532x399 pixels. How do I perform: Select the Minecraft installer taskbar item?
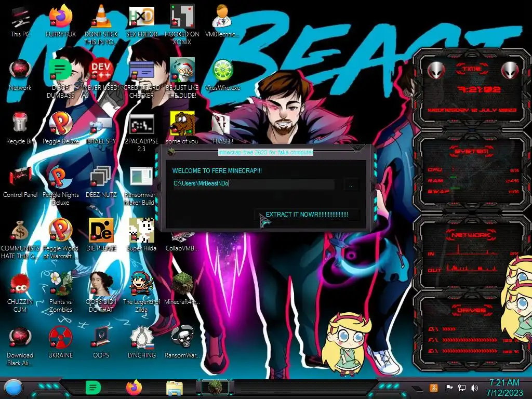215,388
